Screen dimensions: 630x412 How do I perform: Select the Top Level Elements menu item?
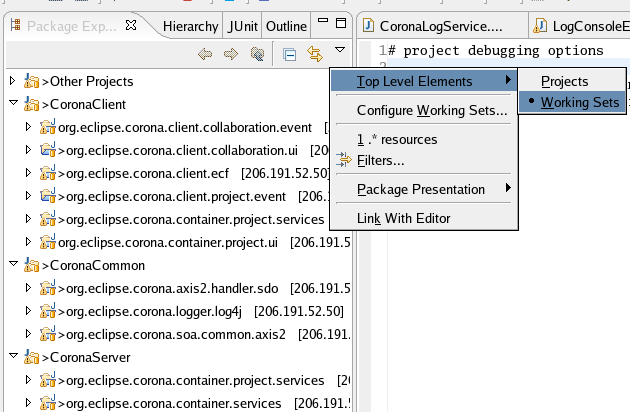424,81
